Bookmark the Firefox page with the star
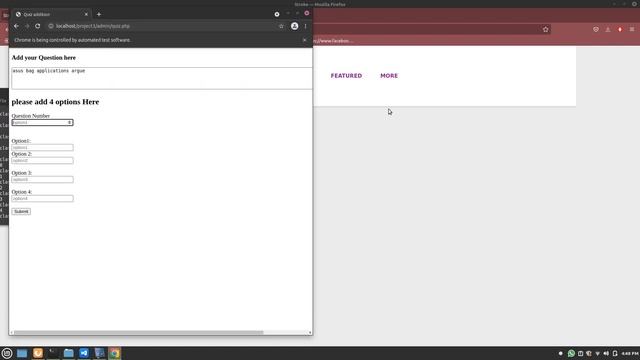 pyautogui.click(x=546, y=29)
